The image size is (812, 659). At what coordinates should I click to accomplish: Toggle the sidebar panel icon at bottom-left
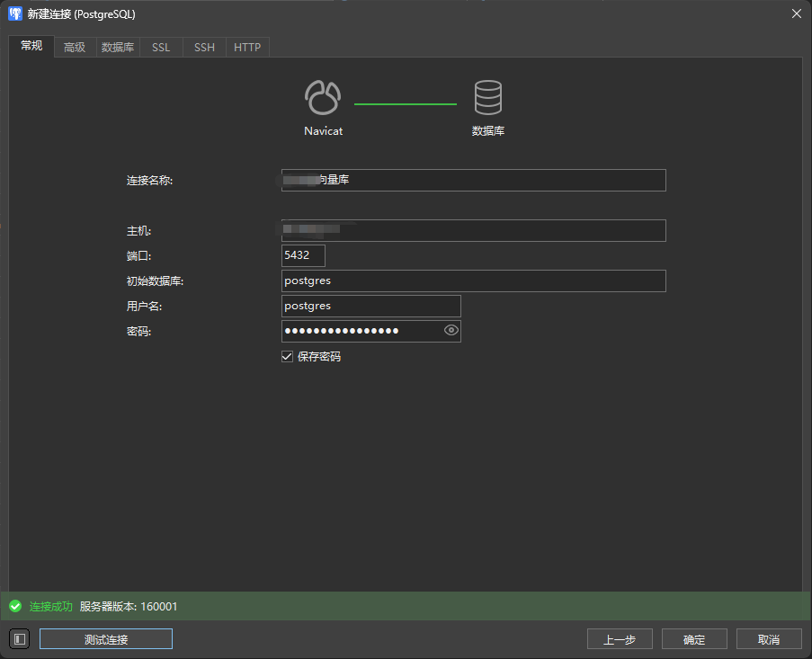coord(20,639)
